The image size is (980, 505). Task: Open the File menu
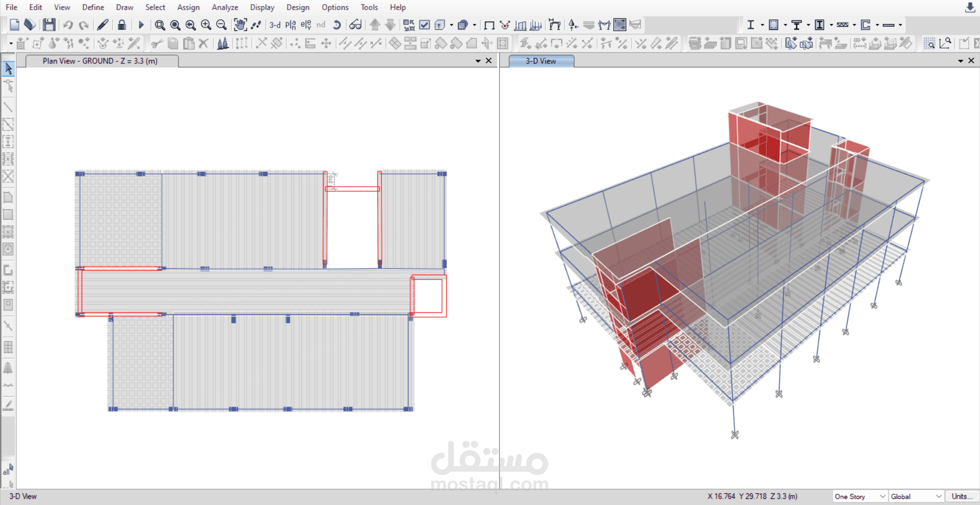[11, 7]
